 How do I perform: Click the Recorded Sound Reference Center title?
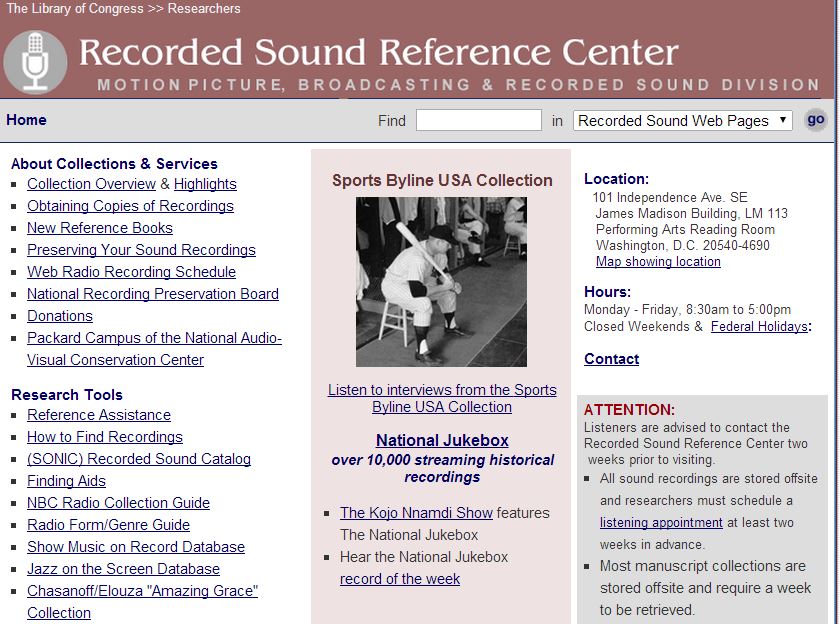379,52
